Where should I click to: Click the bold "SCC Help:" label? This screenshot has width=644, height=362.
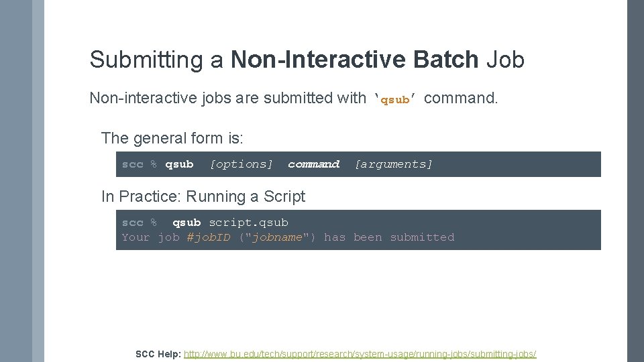click(158, 354)
